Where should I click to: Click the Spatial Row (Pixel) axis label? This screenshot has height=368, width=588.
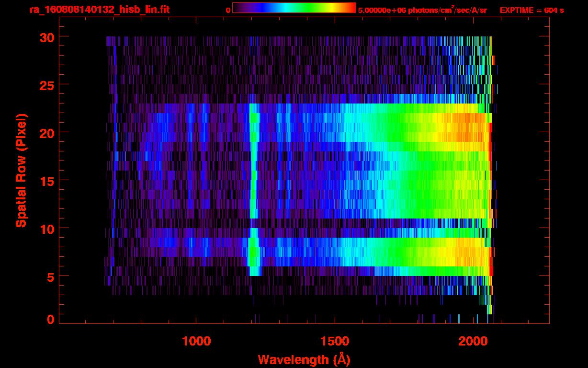click(x=21, y=171)
